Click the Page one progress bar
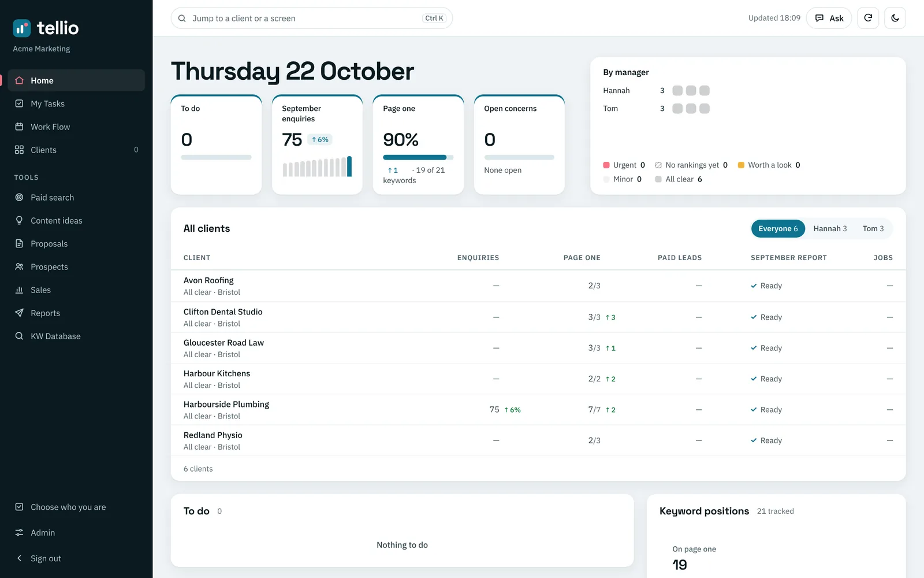The image size is (924, 578). click(418, 157)
